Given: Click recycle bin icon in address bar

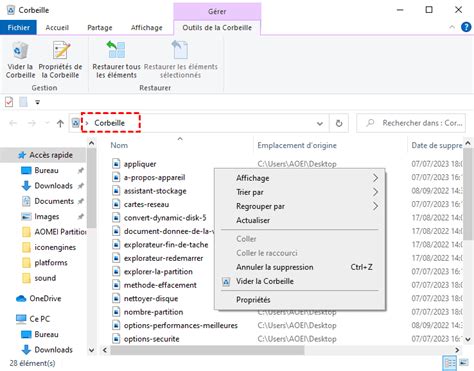Looking at the screenshot, I should 76,123.
